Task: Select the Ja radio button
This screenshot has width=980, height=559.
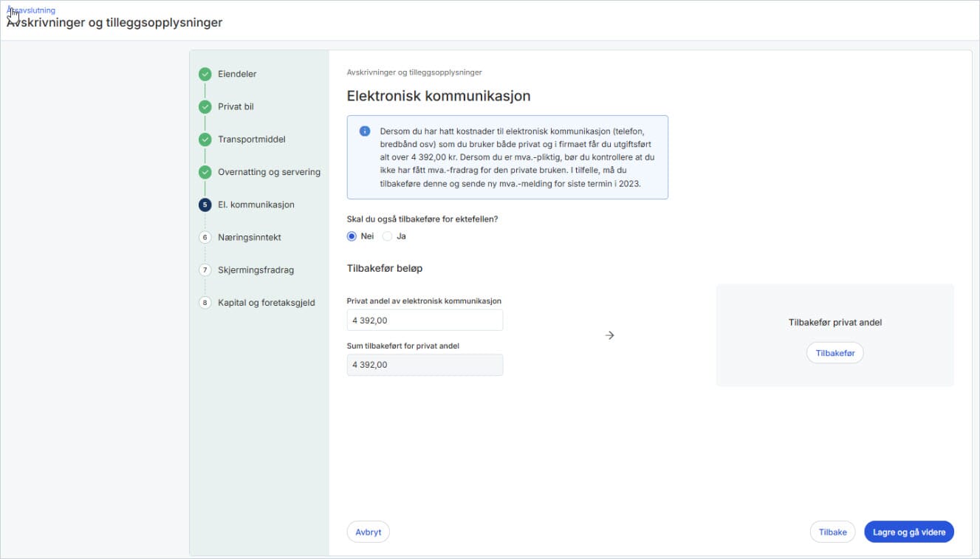Action: pos(387,236)
